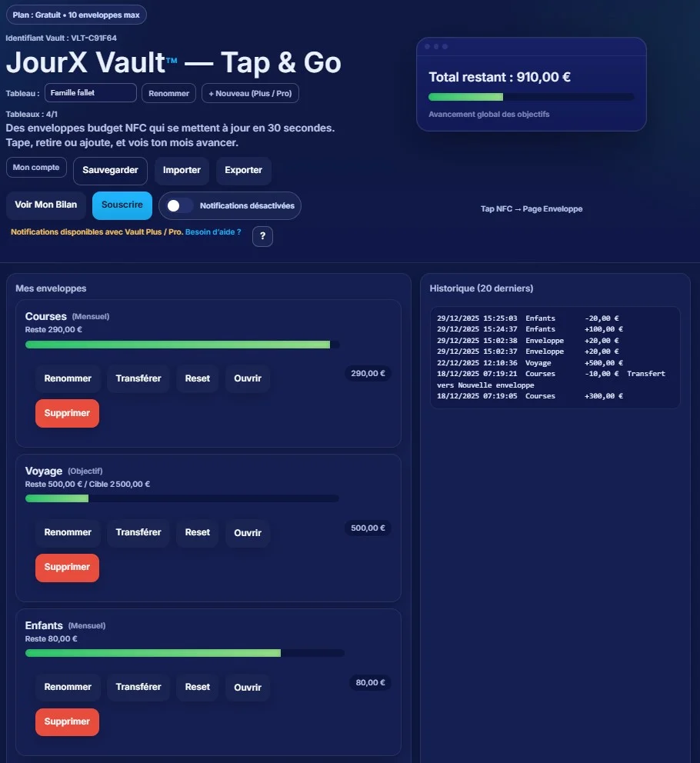700x763 pixels.
Task: Click Transférer on the Courses envelope
Action: [x=138, y=378]
